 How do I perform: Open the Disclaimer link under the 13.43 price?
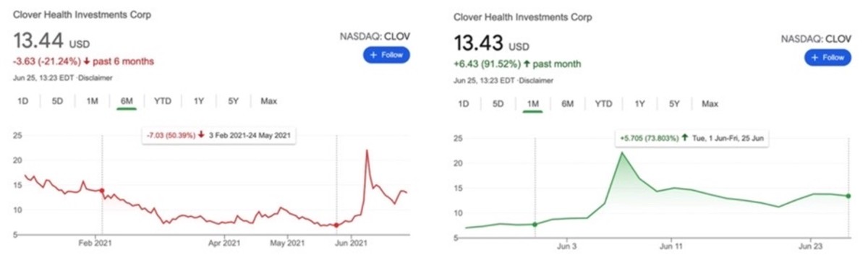537,80
